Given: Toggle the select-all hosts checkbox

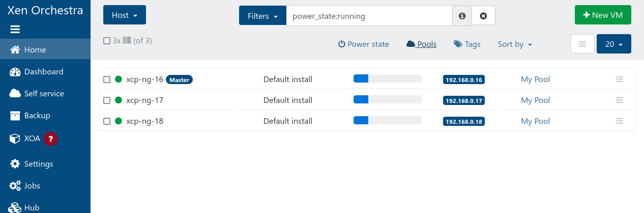Looking at the screenshot, I should (x=107, y=41).
